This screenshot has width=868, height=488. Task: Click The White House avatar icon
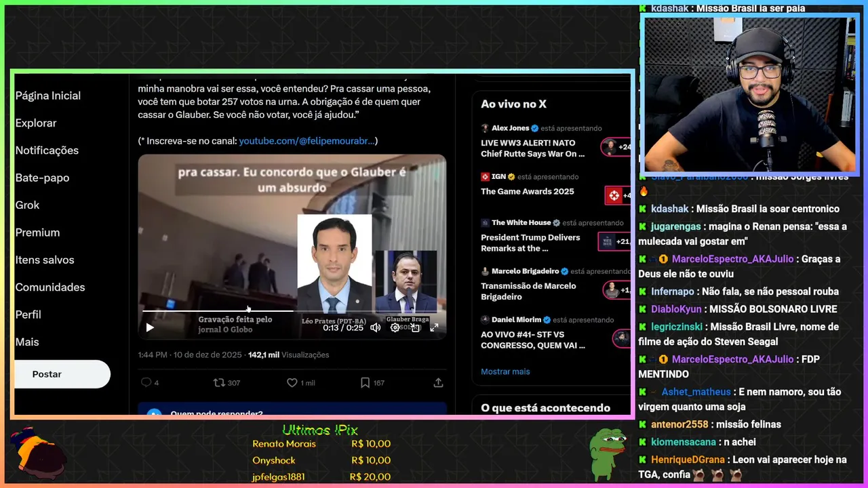tap(485, 222)
